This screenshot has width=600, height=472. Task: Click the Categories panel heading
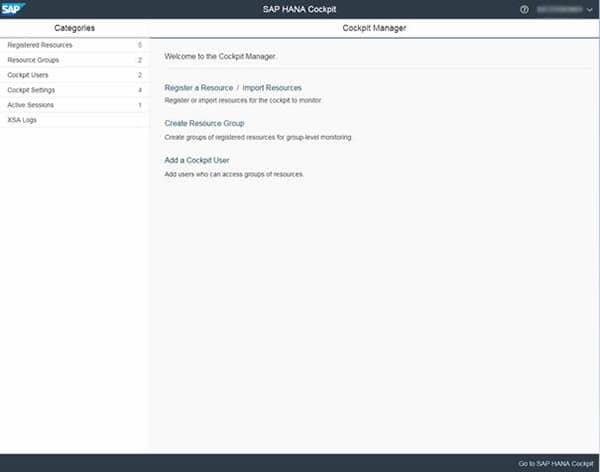74,28
